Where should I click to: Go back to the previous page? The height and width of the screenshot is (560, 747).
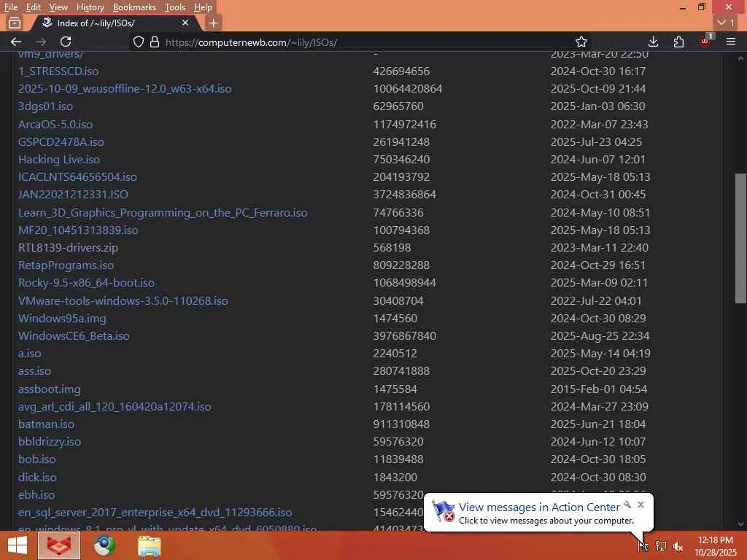[16, 42]
